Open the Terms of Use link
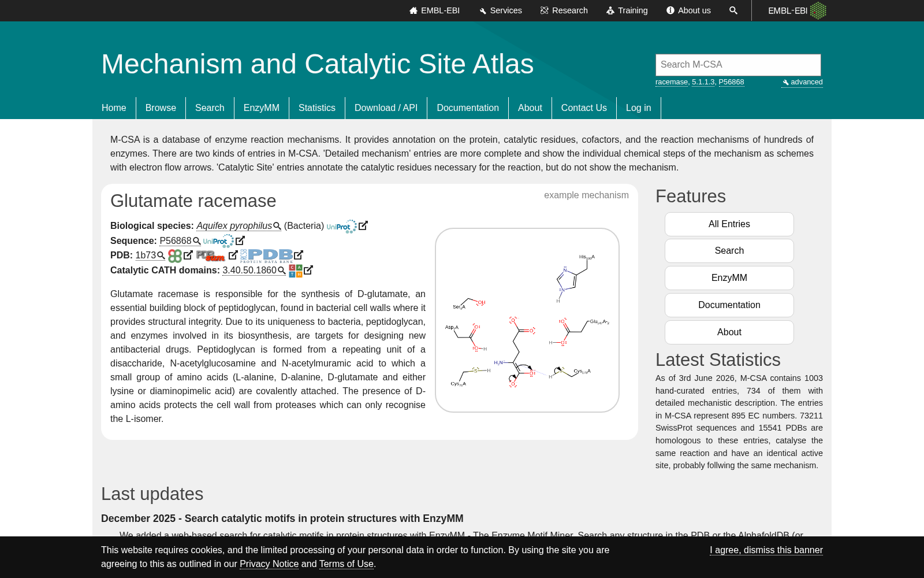This screenshot has height=578, width=924. click(x=346, y=564)
